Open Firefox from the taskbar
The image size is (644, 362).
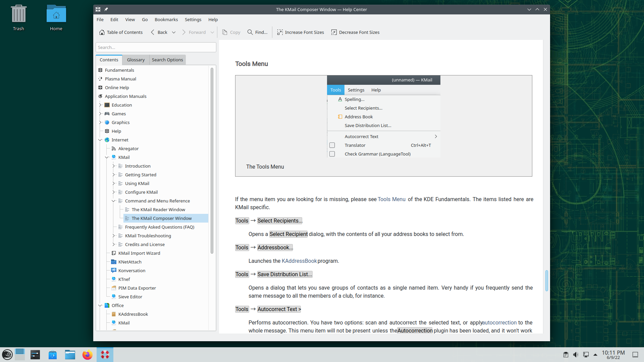[87, 355]
